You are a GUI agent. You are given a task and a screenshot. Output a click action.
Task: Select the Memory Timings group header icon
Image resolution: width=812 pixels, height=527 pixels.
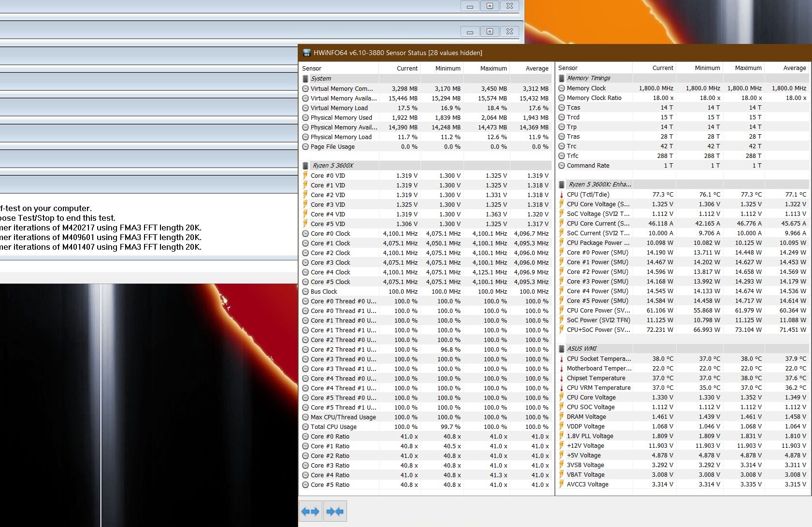(x=561, y=78)
